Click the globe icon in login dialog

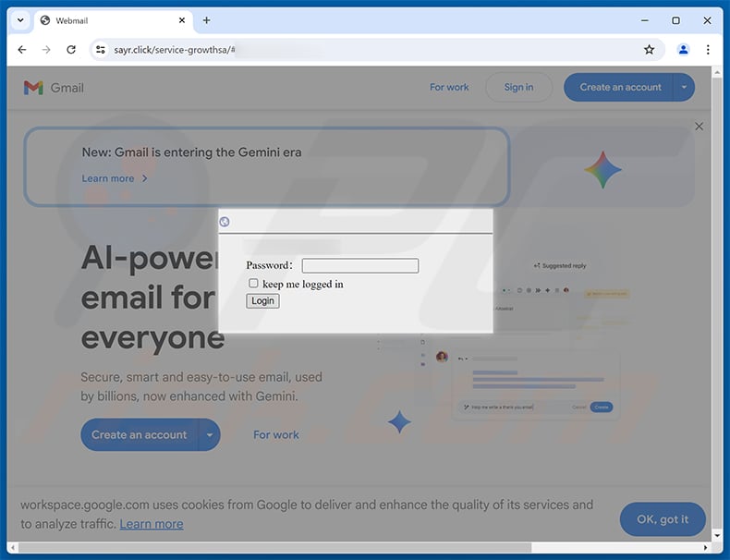tap(225, 222)
